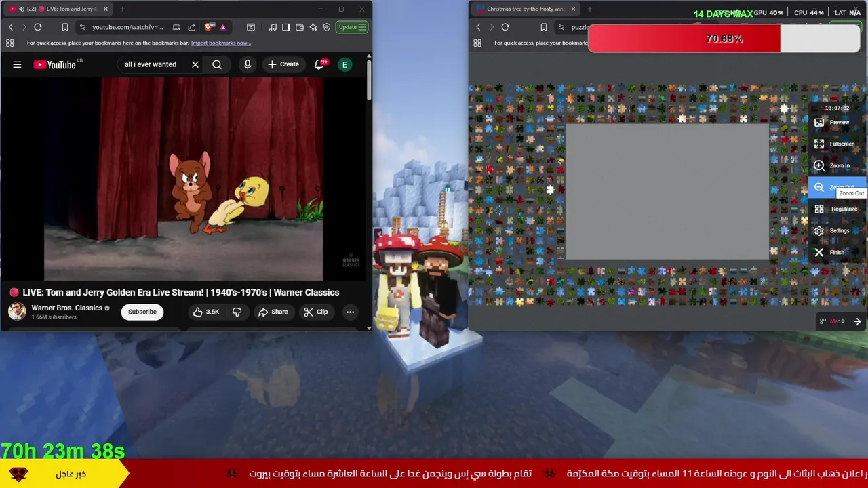The image size is (868, 488).
Task: Bookmark the YouTube page
Action: click(65, 27)
